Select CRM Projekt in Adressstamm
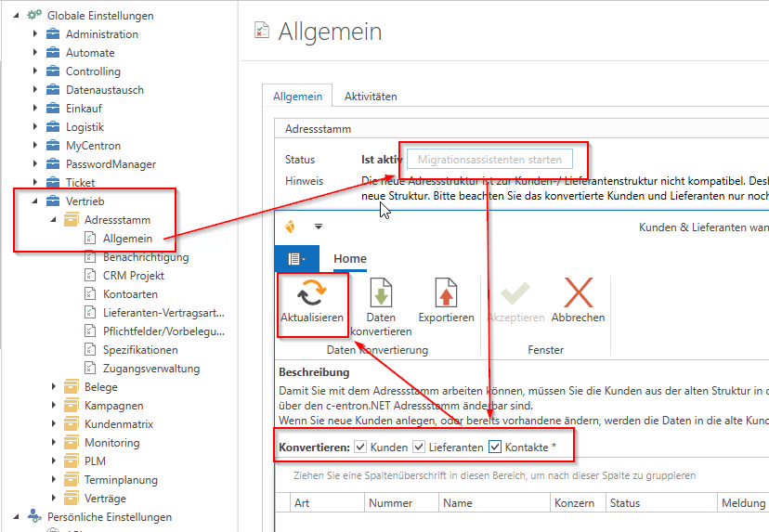 [133, 276]
